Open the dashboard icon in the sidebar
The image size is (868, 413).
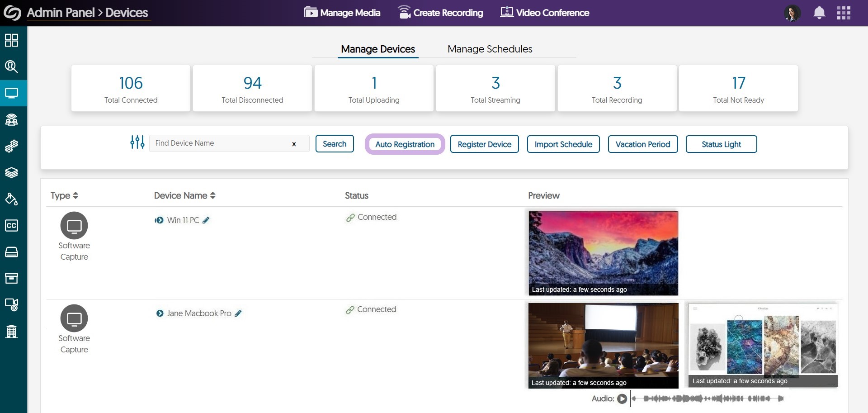click(x=11, y=40)
